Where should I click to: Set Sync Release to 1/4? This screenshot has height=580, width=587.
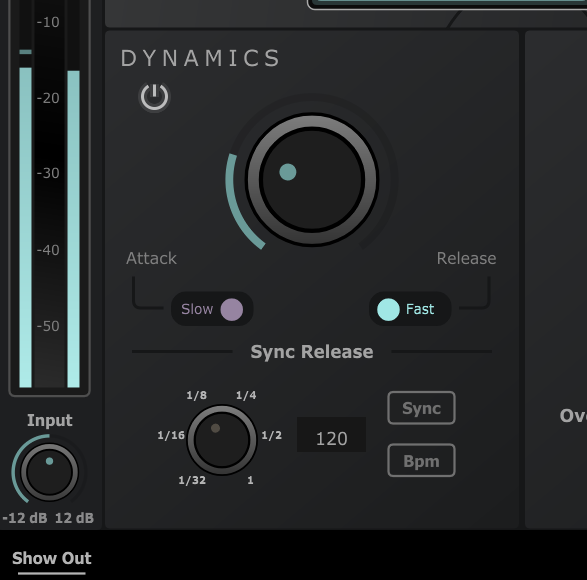(246, 395)
